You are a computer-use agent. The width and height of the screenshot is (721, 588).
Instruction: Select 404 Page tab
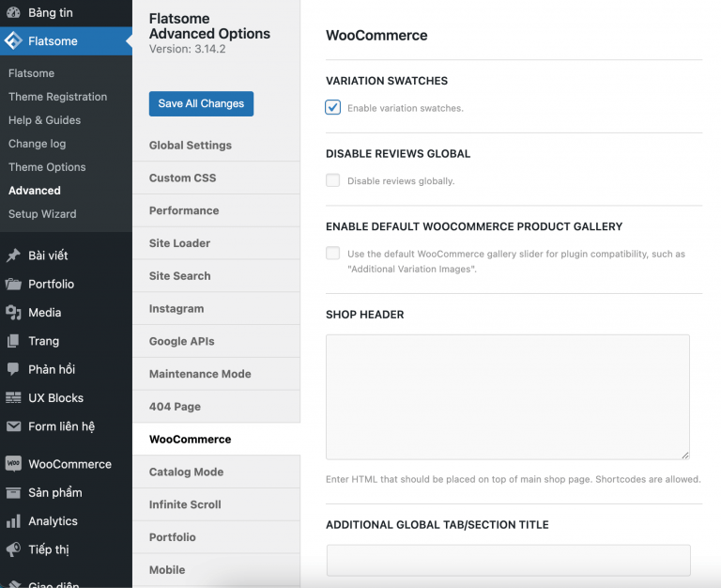pos(216,407)
